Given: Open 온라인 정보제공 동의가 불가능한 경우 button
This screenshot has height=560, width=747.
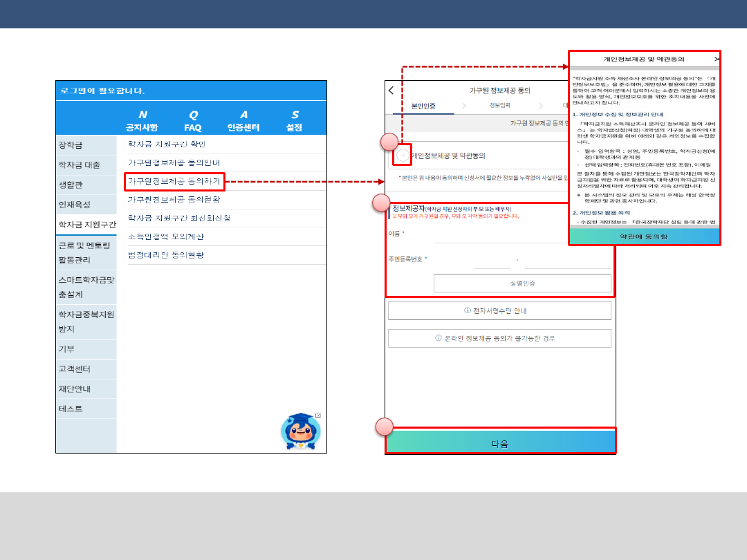Looking at the screenshot, I should click(499, 339).
